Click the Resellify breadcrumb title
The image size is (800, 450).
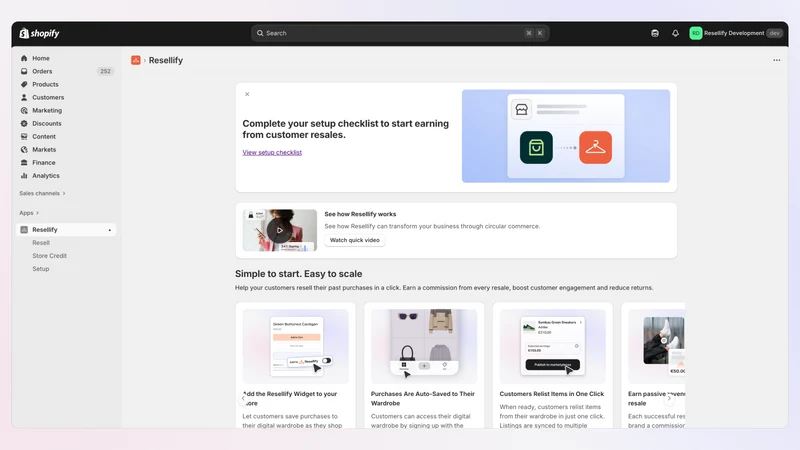(x=166, y=60)
